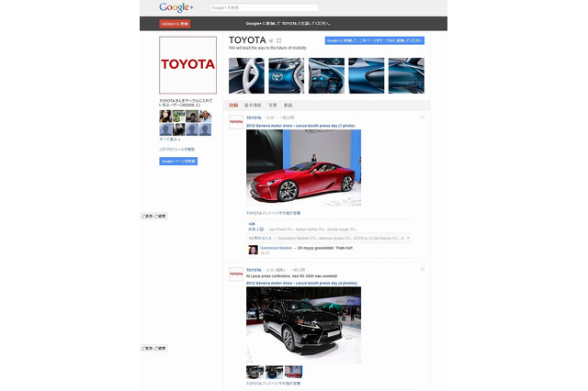Open the first steering wheel banner photo
588x391 pixels.
click(x=246, y=75)
